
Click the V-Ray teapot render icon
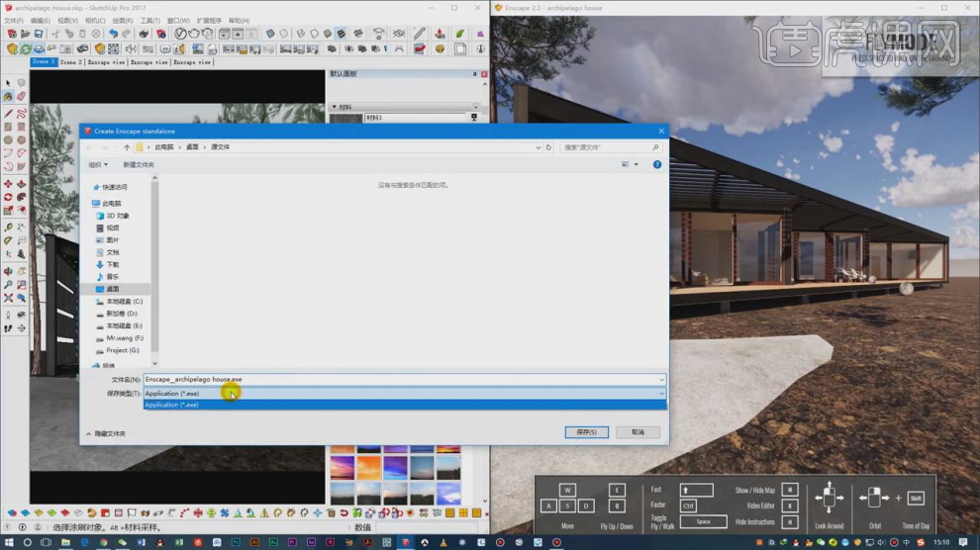pos(194,34)
